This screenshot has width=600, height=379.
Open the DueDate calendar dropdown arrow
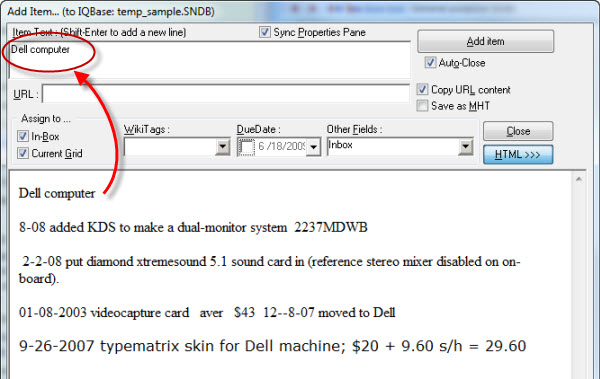(x=313, y=147)
